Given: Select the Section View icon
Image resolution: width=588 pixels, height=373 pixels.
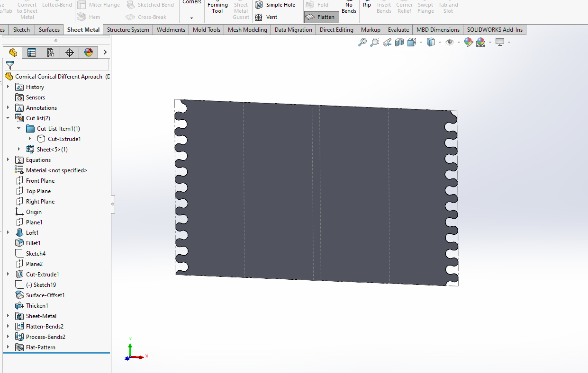Looking at the screenshot, I should (399, 42).
